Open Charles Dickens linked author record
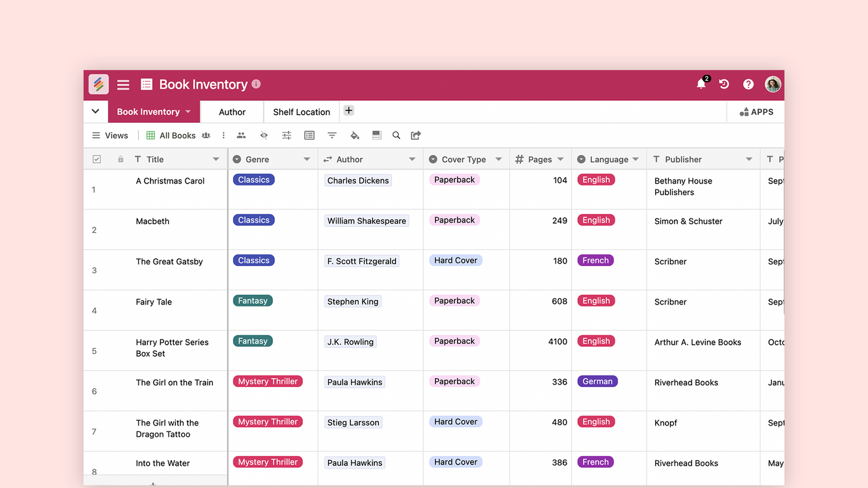The width and height of the screenshot is (868, 488). pos(357,181)
